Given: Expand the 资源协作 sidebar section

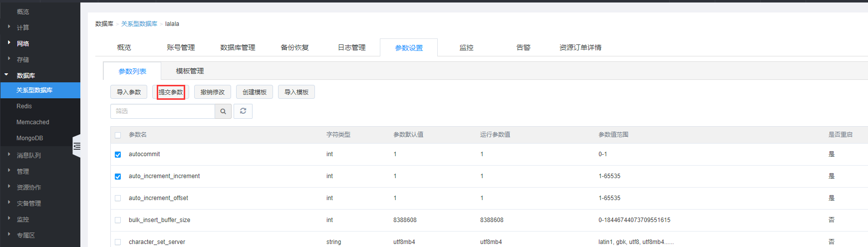Looking at the screenshot, I should click(x=28, y=187).
